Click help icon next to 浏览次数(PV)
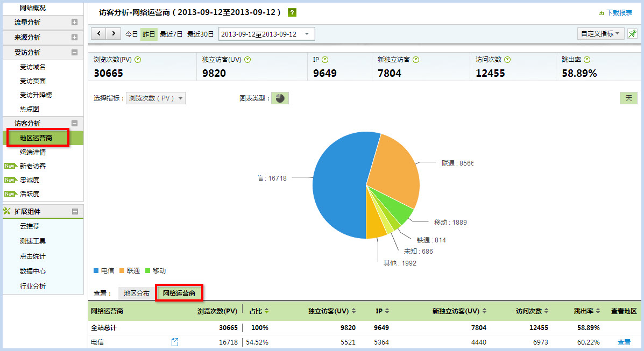Image resolution: width=644 pixels, height=351 pixels. pos(138,60)
